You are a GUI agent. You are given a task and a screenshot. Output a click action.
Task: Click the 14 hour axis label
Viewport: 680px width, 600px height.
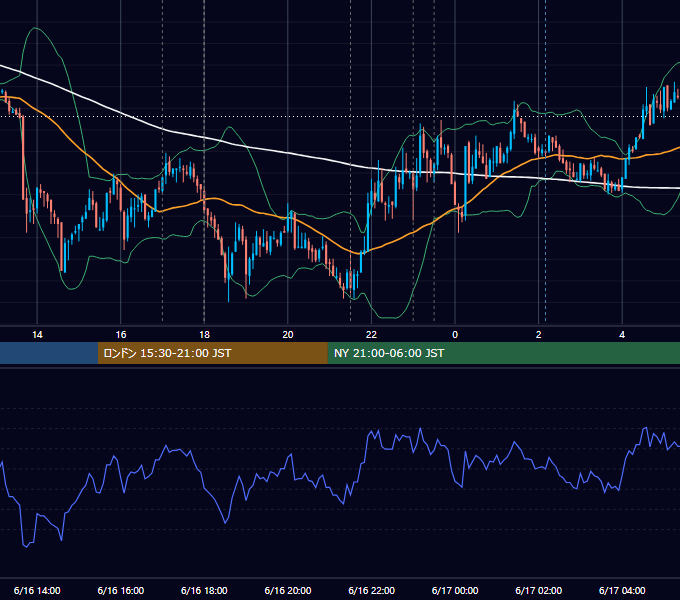tap(37, 335)
